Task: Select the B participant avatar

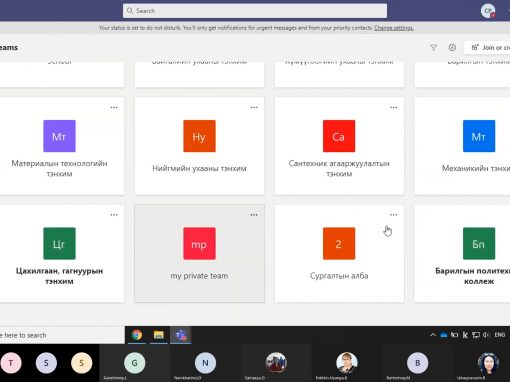Action: coord(417,363)
